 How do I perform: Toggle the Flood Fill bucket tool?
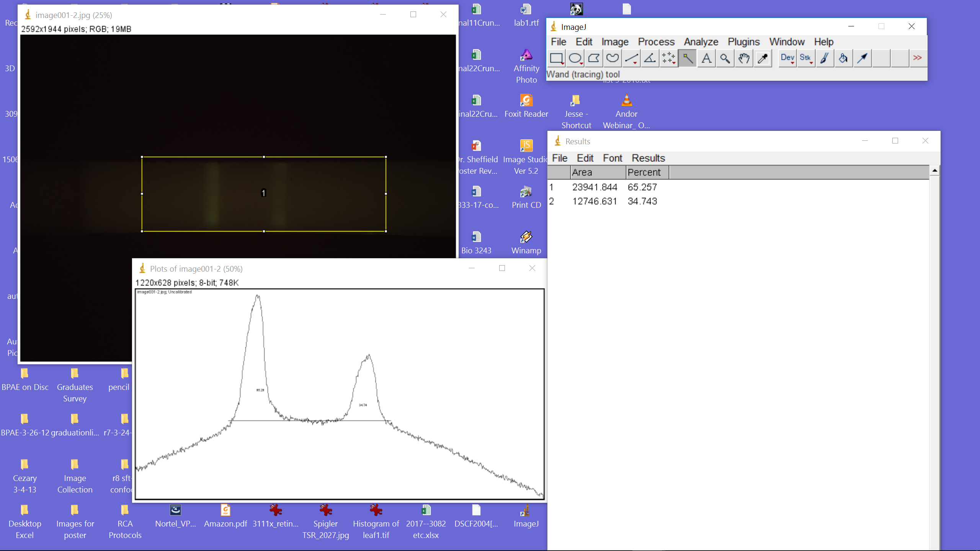tap(843, 58)
